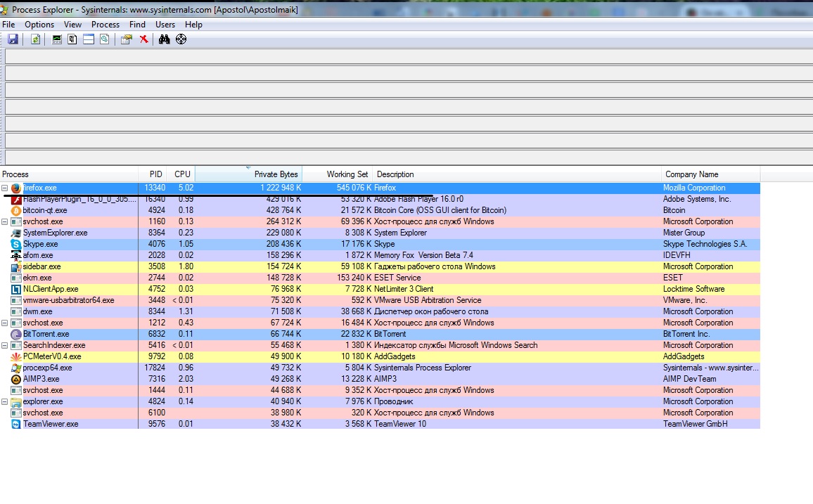Click the Refresh Now toolbar icon

35,39
